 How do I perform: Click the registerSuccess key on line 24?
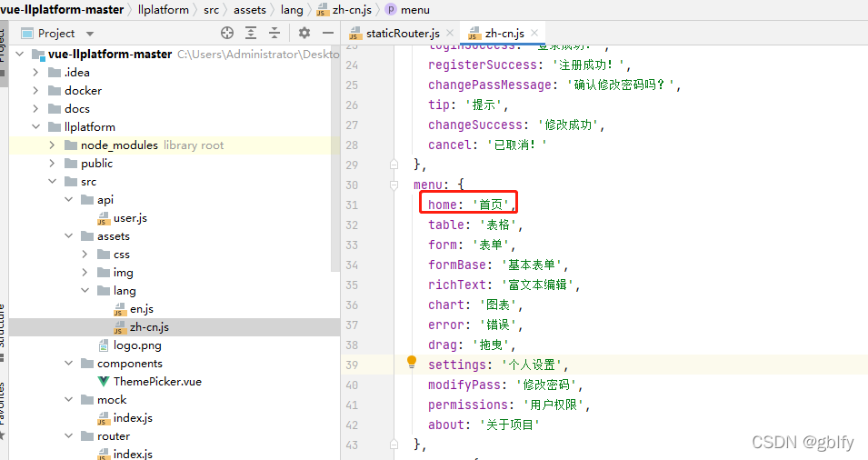coord(483,65)
